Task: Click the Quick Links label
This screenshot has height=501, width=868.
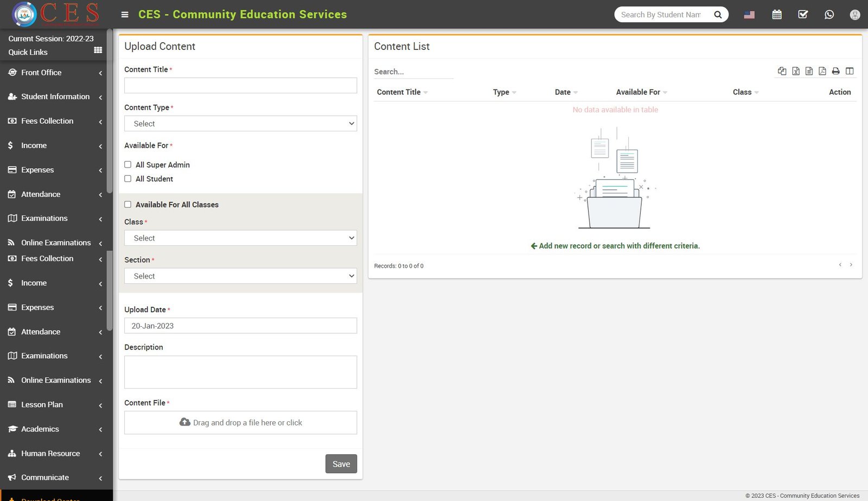Action: click(x=28, y=52)
